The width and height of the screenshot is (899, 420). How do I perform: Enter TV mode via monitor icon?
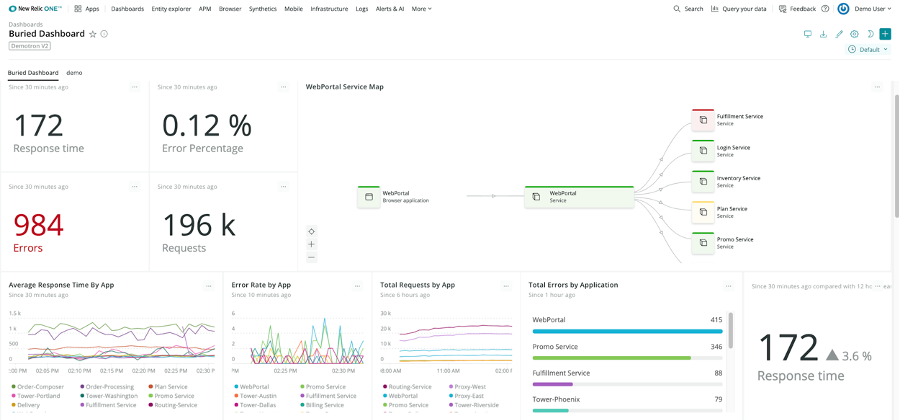click(x=808, y=34)
